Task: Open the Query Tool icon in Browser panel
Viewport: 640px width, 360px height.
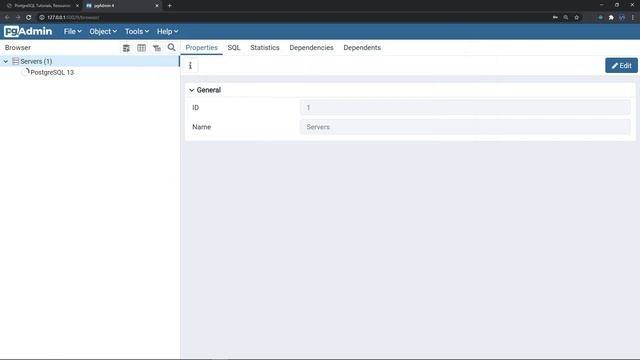Action: [x=126, y=48]
